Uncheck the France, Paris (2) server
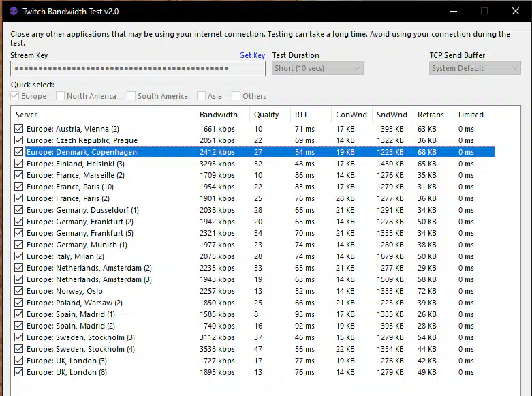 [19, 198]
